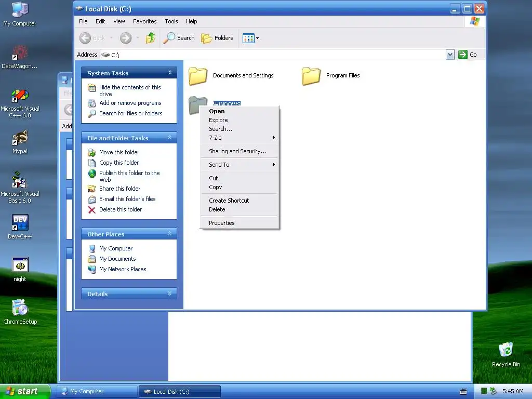Select the night desktop file icon

coord(20,270)
